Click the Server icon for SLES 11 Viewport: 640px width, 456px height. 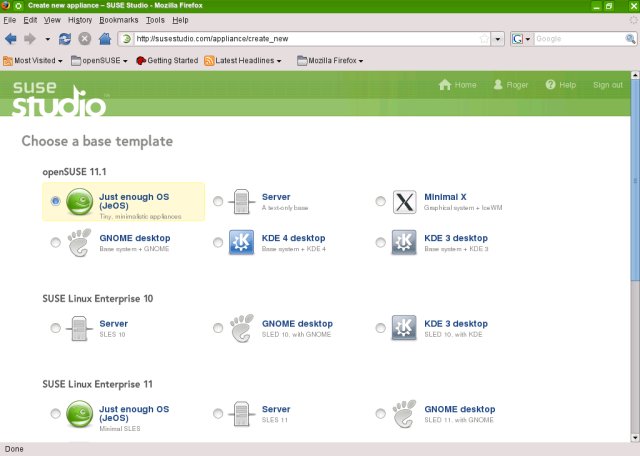242,414
